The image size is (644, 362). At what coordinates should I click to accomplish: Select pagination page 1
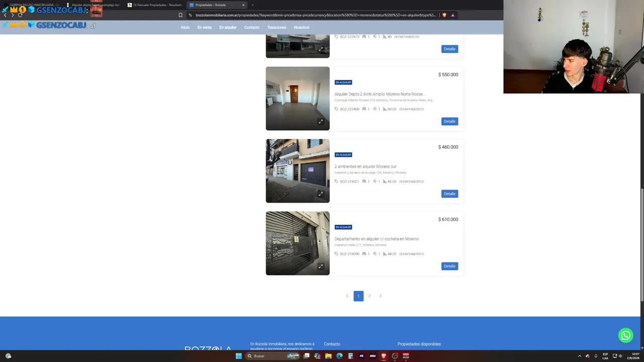click(x=358, y=296)
